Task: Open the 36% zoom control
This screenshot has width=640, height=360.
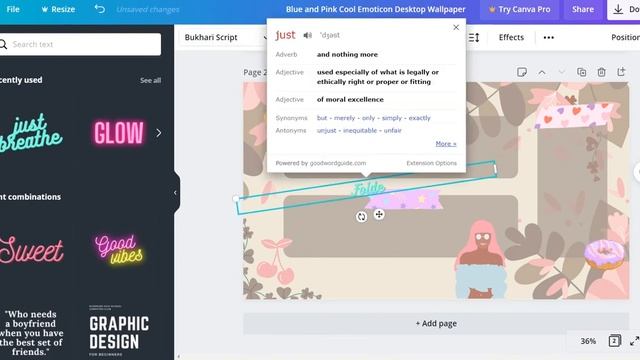Action: (x=588, y=341)
